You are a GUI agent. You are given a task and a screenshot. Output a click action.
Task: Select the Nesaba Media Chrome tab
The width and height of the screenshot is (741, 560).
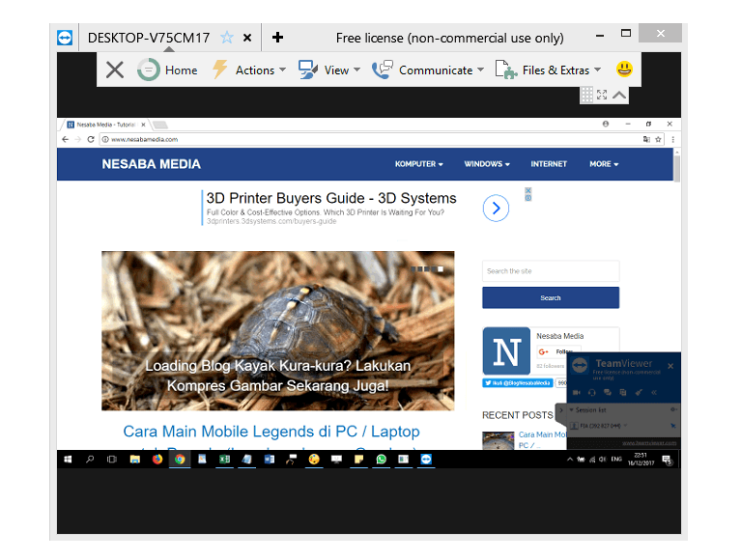(105, 125)
